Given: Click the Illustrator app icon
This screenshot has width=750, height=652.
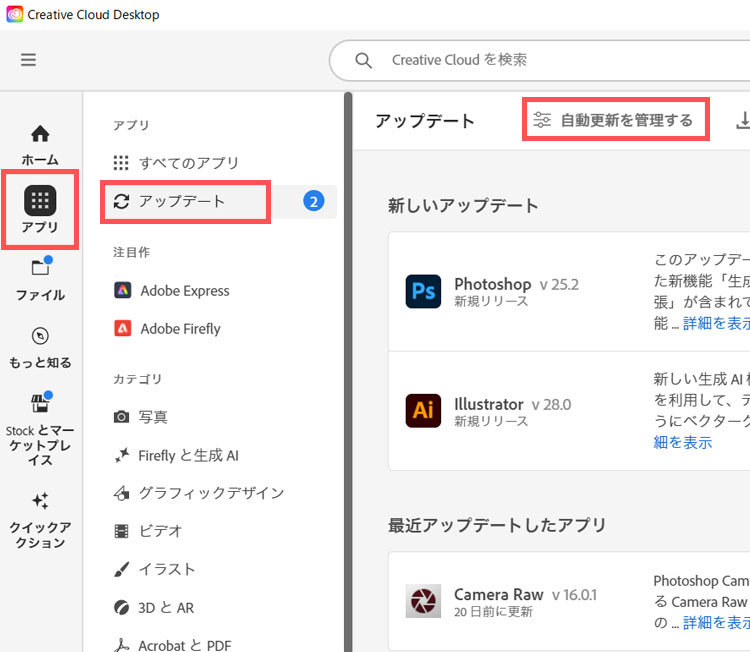Looking at the screenshot, I should click(x=423, y=411).
